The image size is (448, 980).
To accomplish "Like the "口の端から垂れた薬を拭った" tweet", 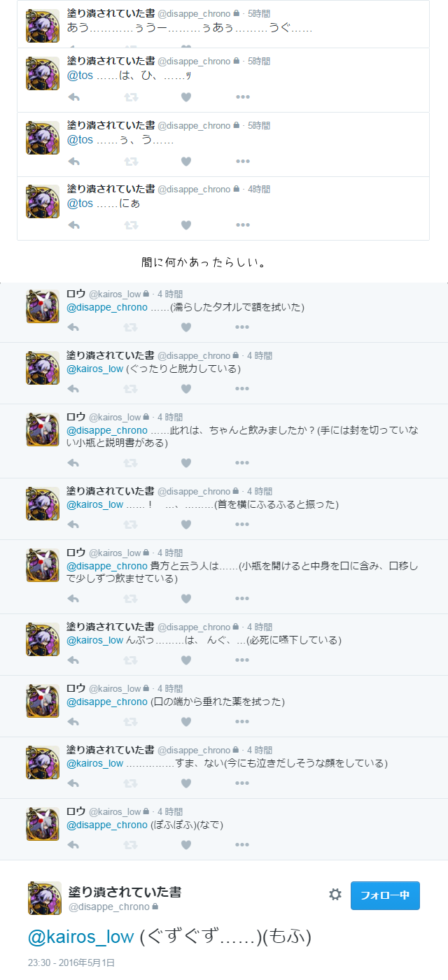I will pyautogui.click(x=186, y=722).
